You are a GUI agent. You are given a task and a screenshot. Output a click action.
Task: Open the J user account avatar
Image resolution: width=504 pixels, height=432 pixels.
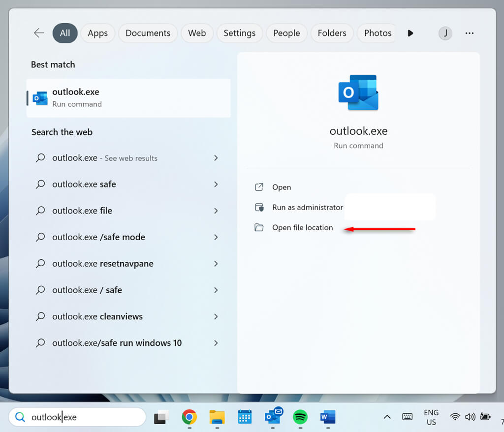445,33
